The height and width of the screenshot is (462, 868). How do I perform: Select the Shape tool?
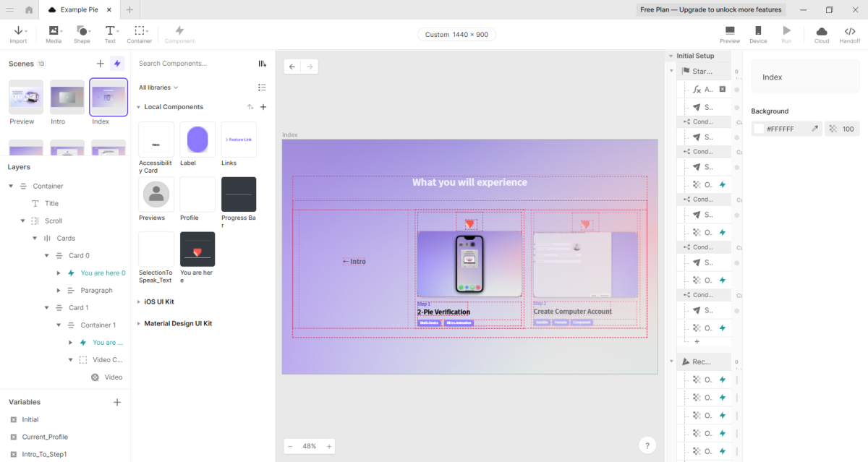pos(82,33)
